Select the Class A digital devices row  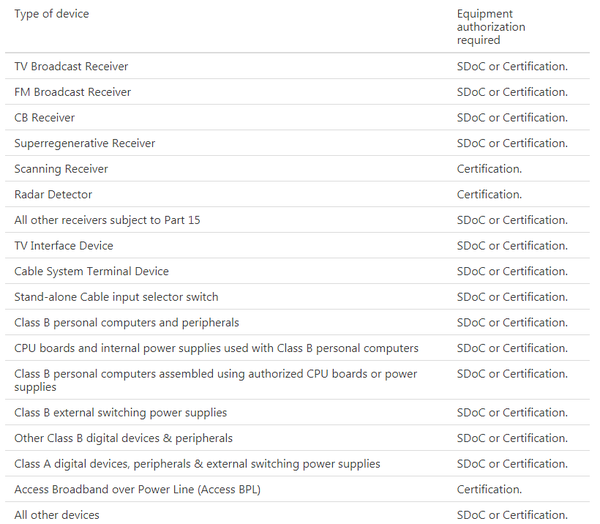pyautogui.click(x=197, y=464)
